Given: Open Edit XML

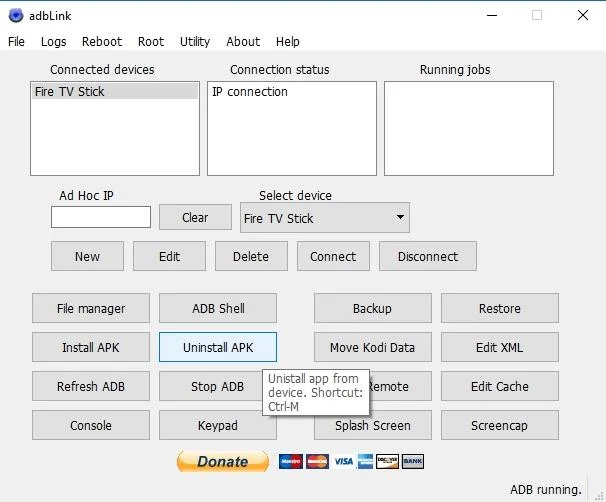Looking at the screenshot, I should point(500,347).
